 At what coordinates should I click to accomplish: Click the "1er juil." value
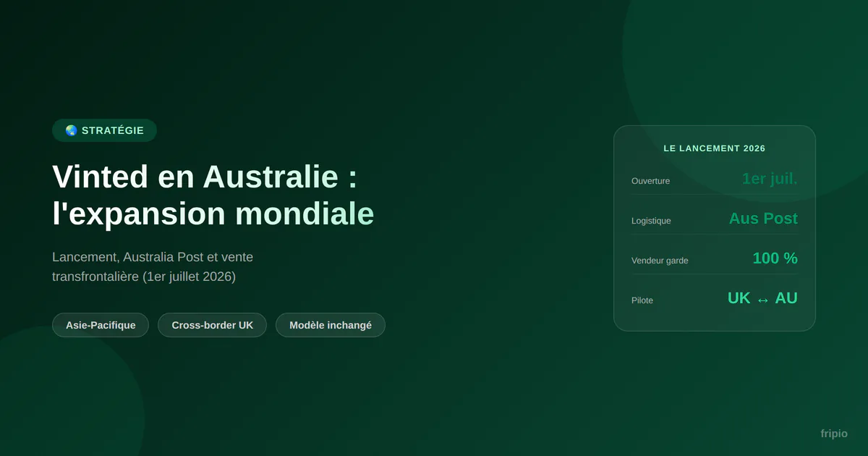[770, 179]
